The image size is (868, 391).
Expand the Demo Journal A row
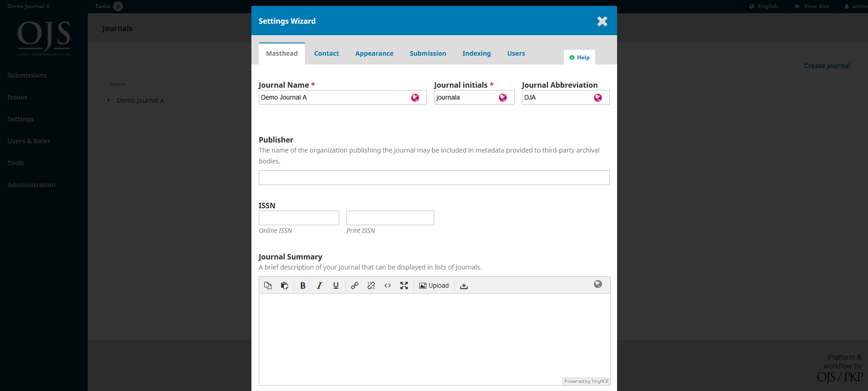[108, 100]
